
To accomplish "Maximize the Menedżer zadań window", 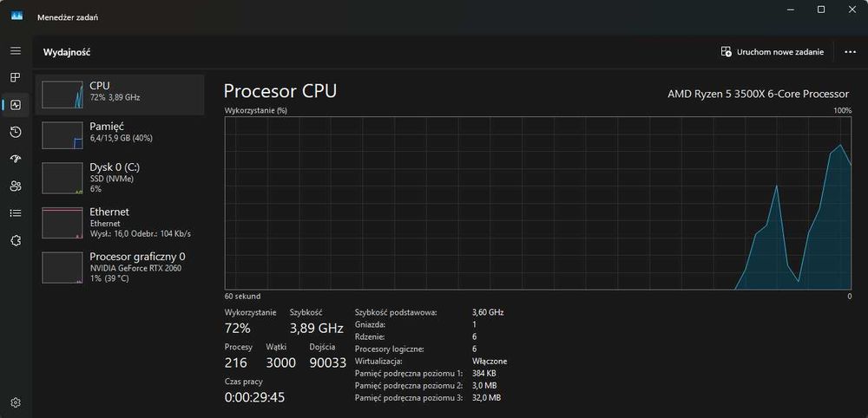I will (x=821, y=10).
